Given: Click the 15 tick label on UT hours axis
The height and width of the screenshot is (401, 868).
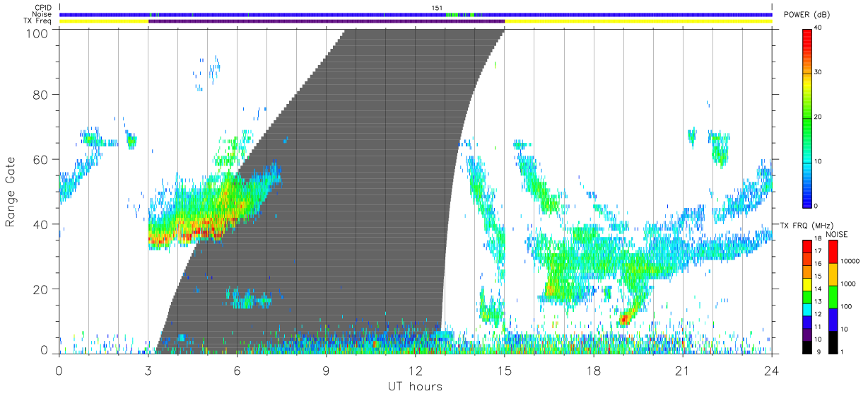Looking at the screenshot, I should [x=504, y=370].
